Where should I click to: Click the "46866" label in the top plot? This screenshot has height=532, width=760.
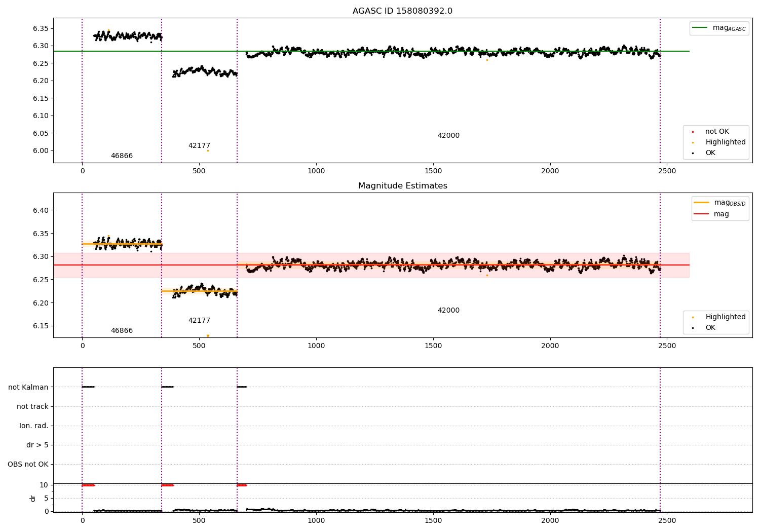(122, 156)
